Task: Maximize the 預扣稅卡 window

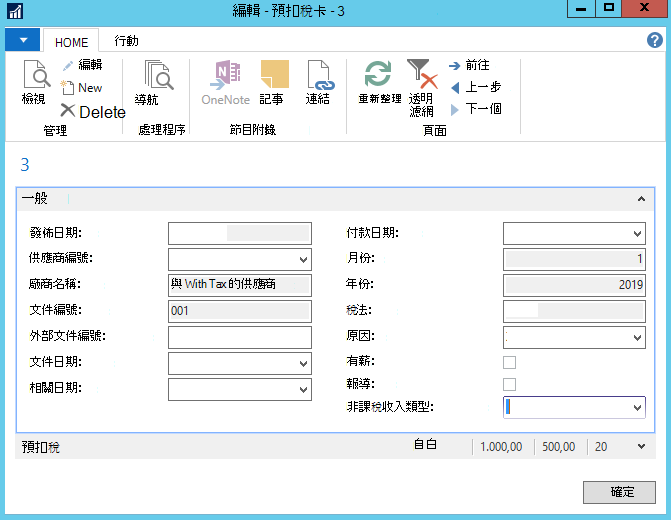Action: coord(608,9)
